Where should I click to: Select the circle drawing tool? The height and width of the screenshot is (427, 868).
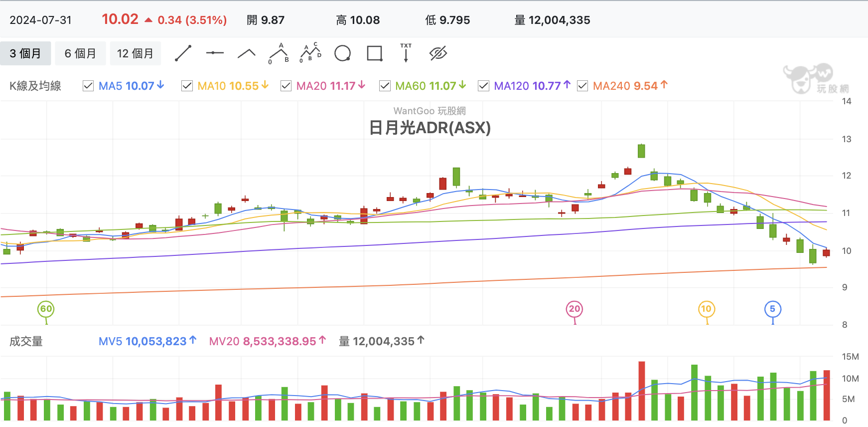342,53
